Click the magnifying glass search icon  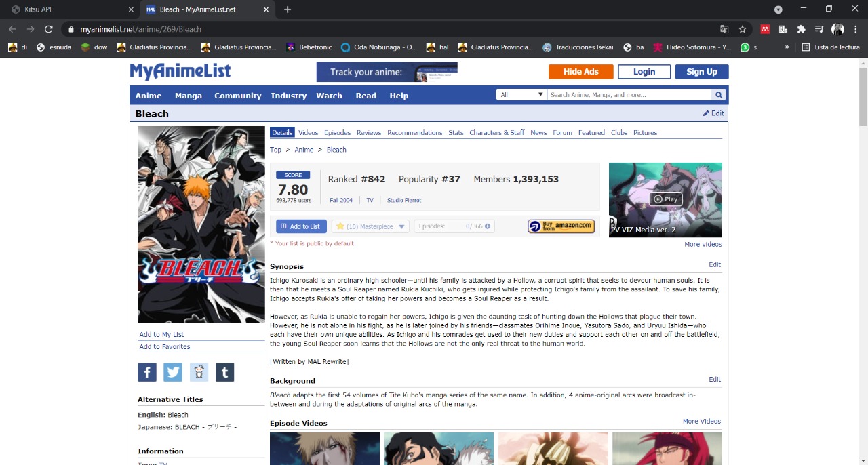[718, 94]
